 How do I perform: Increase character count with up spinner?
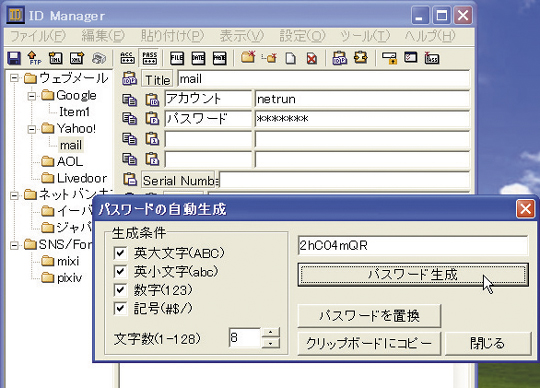pyautogui.click(x=271, y=332)
